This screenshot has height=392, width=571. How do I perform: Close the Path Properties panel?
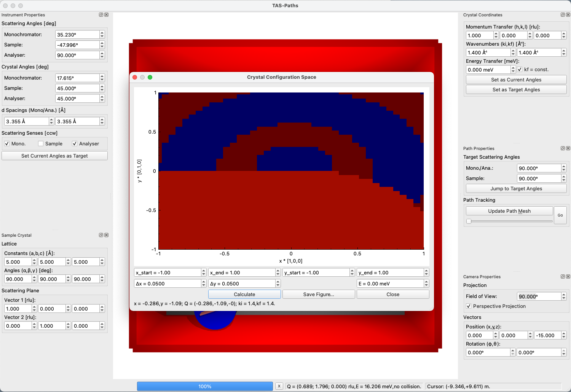568,148
